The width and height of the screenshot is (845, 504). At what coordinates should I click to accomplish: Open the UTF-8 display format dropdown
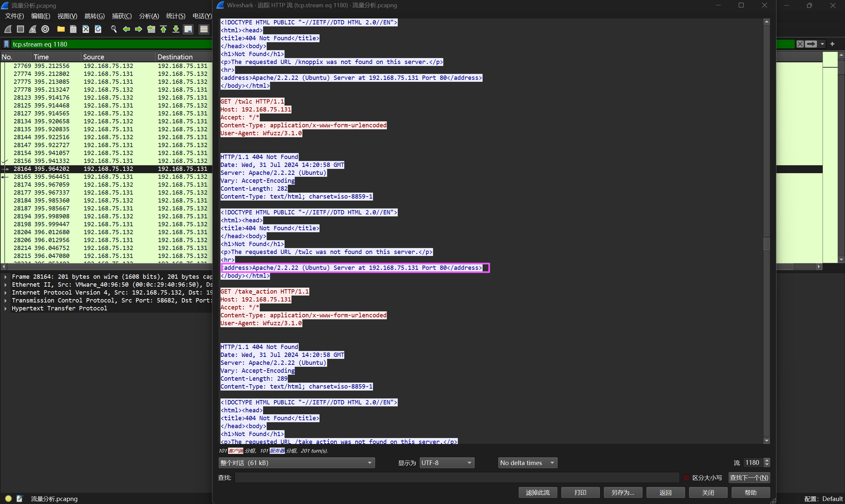pyautogui.click(x=447, y=463)
